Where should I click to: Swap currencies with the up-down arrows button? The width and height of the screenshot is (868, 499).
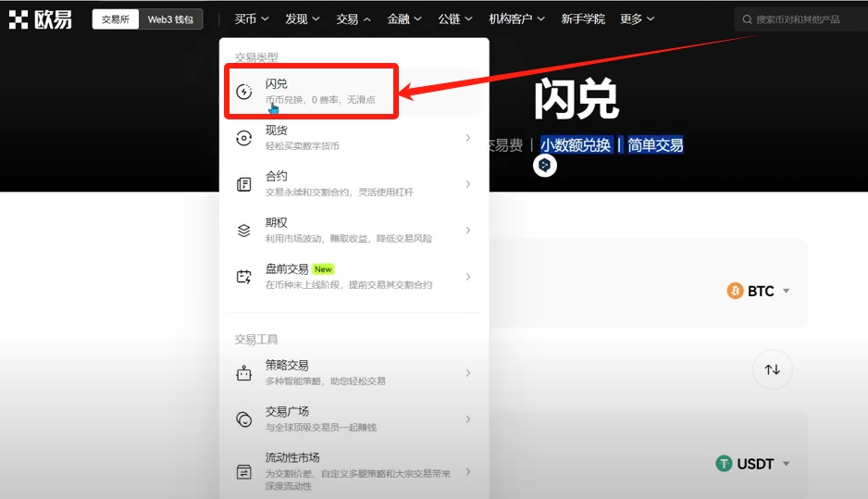773,369
